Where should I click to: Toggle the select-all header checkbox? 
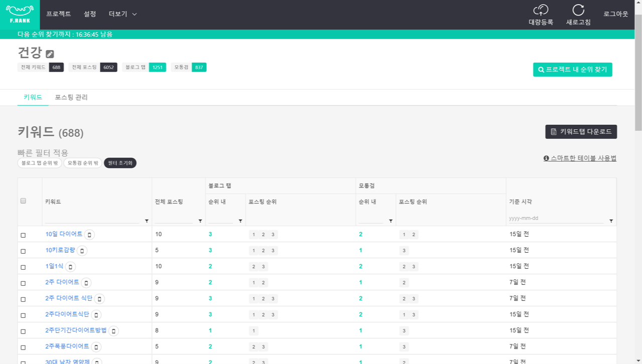(x=23, y=201)
